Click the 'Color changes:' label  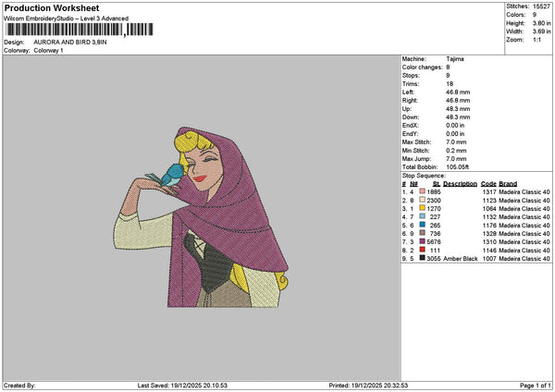pos(423,67)
